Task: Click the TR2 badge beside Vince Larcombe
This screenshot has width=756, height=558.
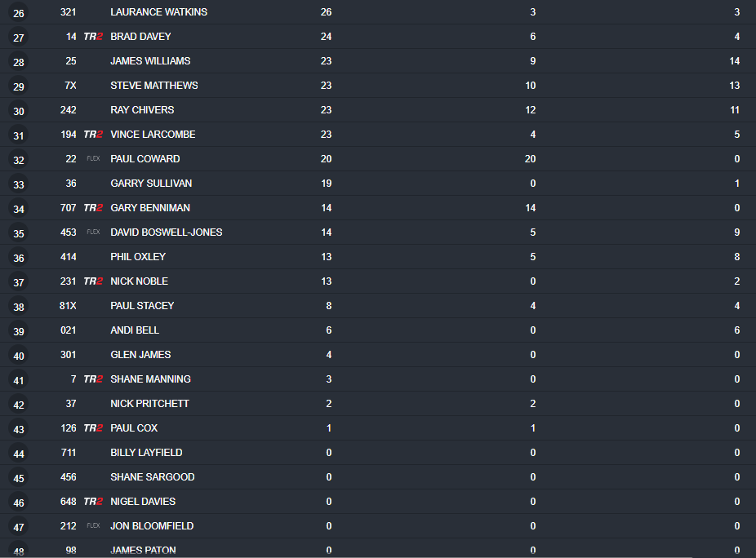Action: coord(93,135)
